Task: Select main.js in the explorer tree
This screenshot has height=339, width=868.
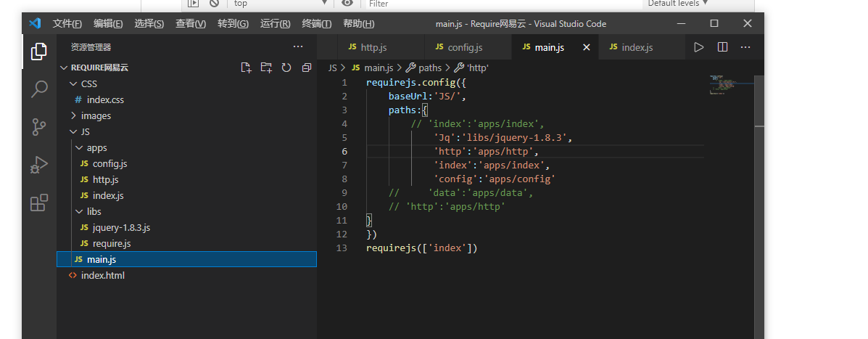Action: pyautogui.click(x=186, y=259)
